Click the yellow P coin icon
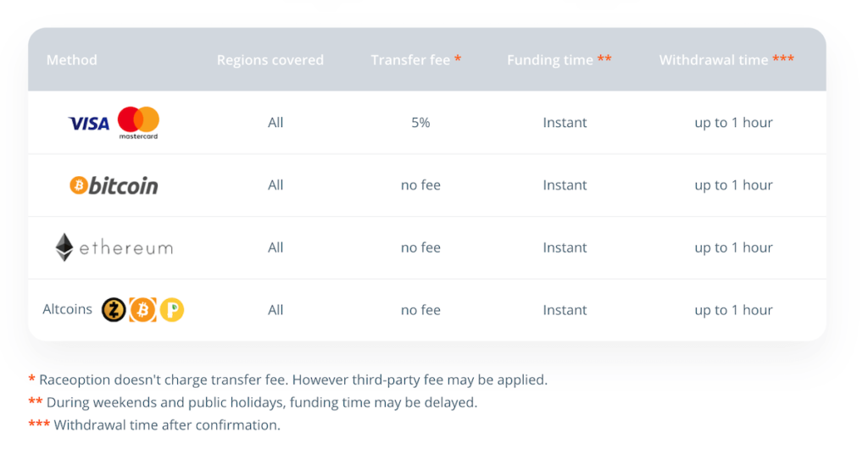Viewport: 868px width, 471px height. point(172,309)
